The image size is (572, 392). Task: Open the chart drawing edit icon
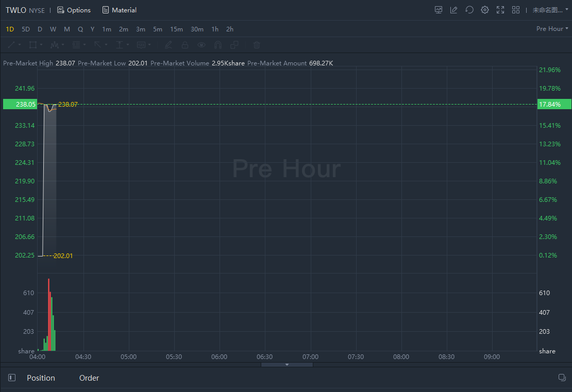tap(454, 10)
